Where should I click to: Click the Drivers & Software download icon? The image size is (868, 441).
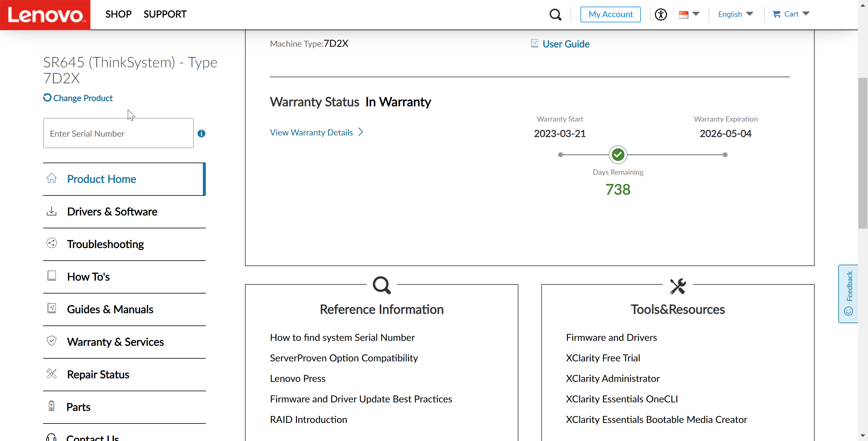click(52, 211)
